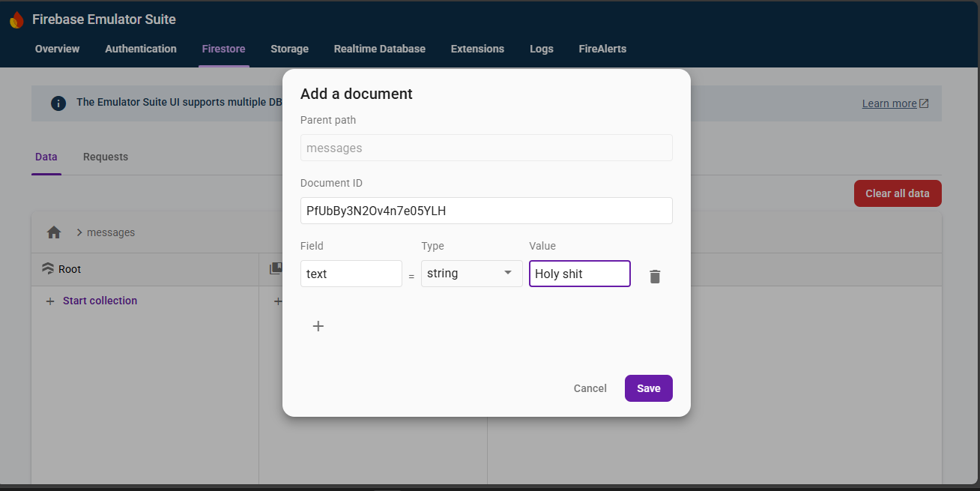
Task: Switch to the Realtime Database tab
Action: (379, 49)
